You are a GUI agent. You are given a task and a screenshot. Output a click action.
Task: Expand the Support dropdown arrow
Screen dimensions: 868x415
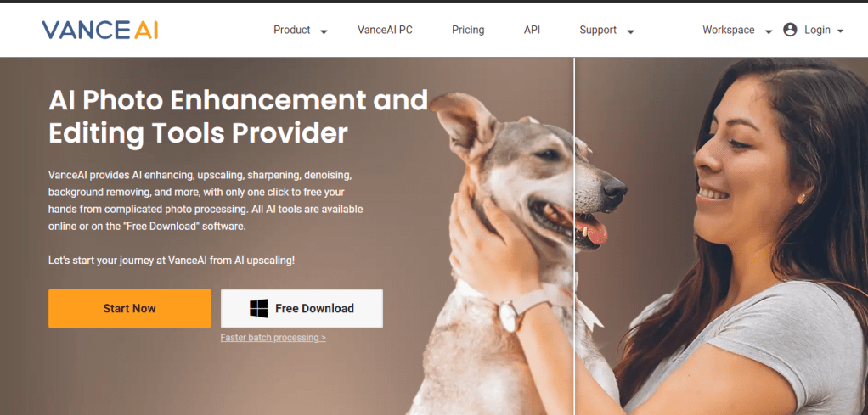(x=630, y=31)
